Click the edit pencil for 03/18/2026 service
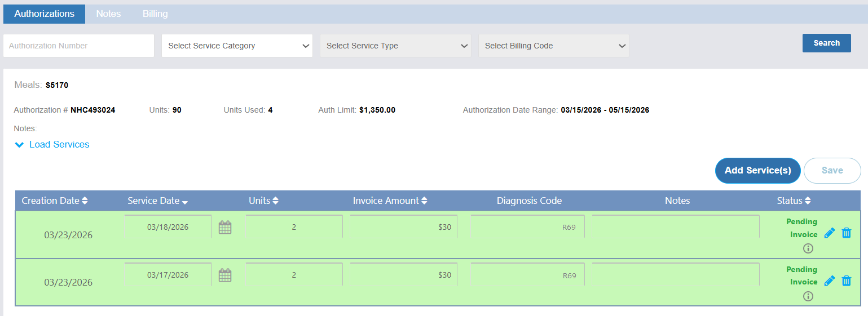The height and width of the screenshot is (316, 868). pos(829,233)
